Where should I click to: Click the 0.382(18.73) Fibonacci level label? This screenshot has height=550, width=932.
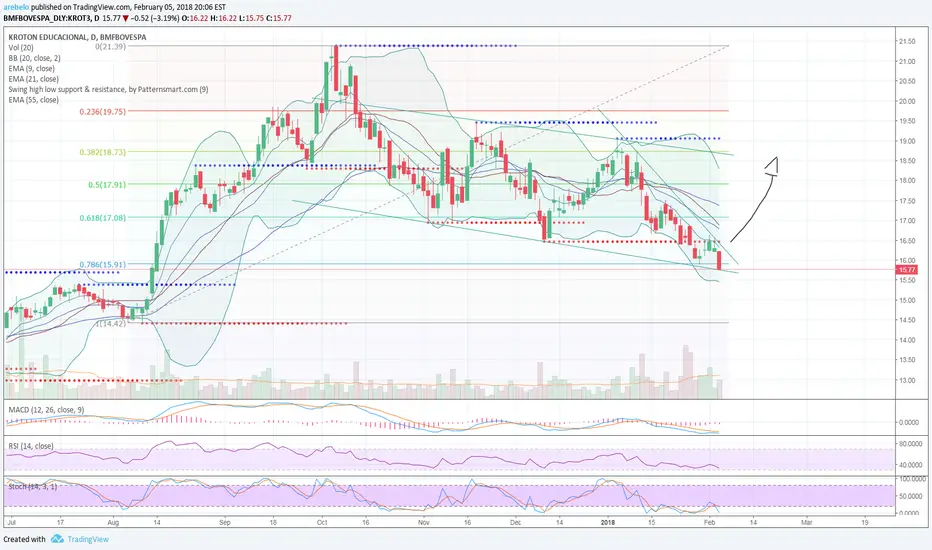pyautogui.click(x=102, y=152)
